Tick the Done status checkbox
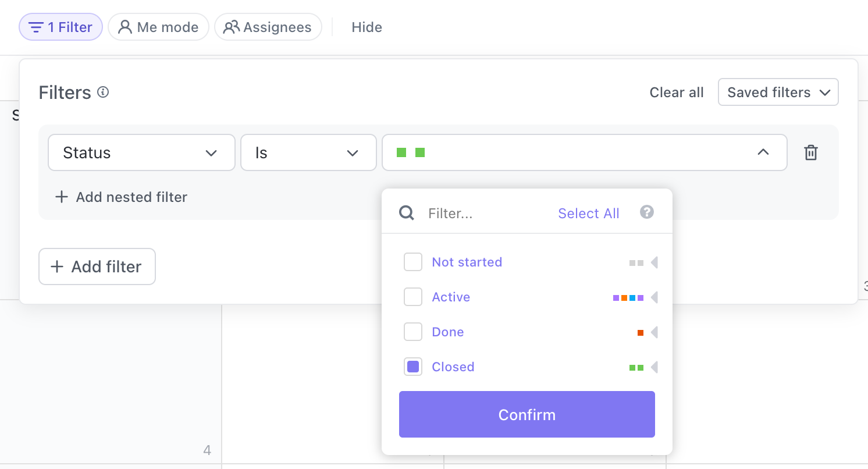Image resolution: width=868 pixels, height=469 pixels. pos(413,332)
